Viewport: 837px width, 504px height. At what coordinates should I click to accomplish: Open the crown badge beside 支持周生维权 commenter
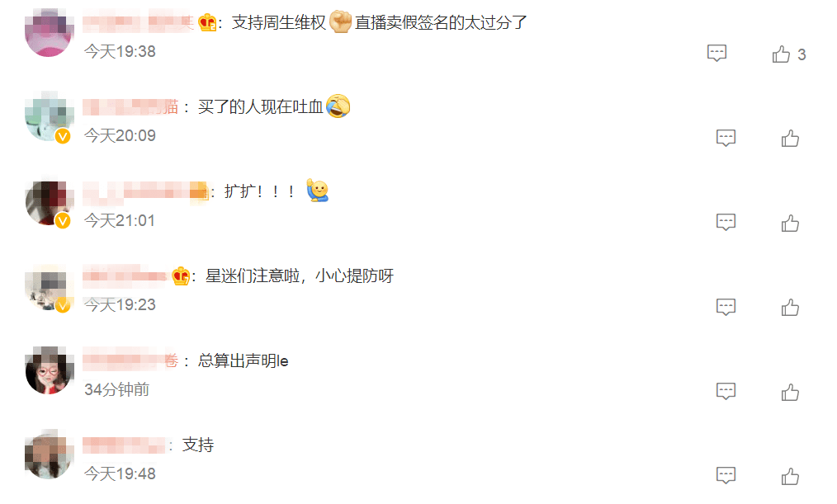point(207,22)
